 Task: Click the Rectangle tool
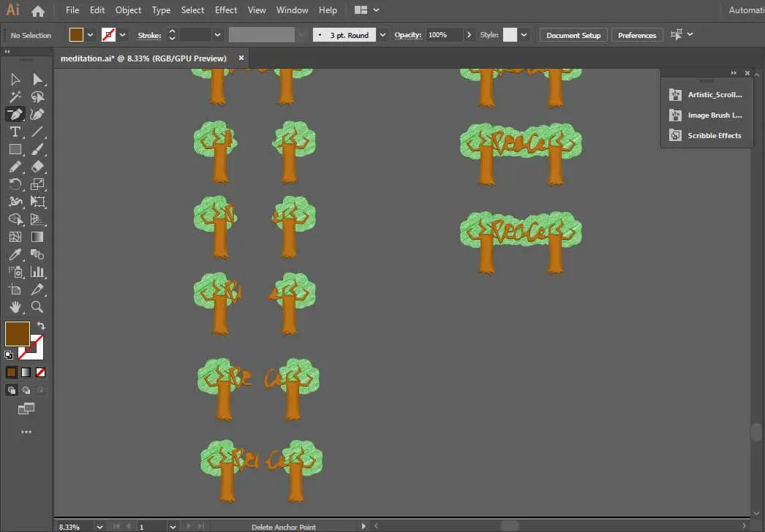coord(15,149)
